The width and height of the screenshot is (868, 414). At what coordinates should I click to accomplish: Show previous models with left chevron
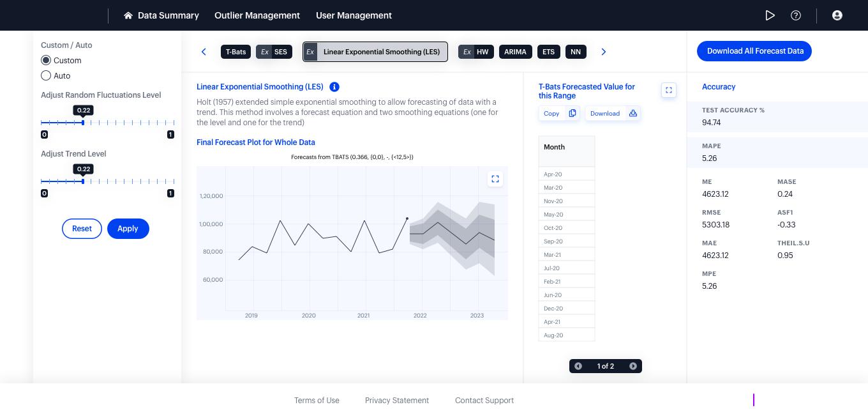click(x=204, y=52)
